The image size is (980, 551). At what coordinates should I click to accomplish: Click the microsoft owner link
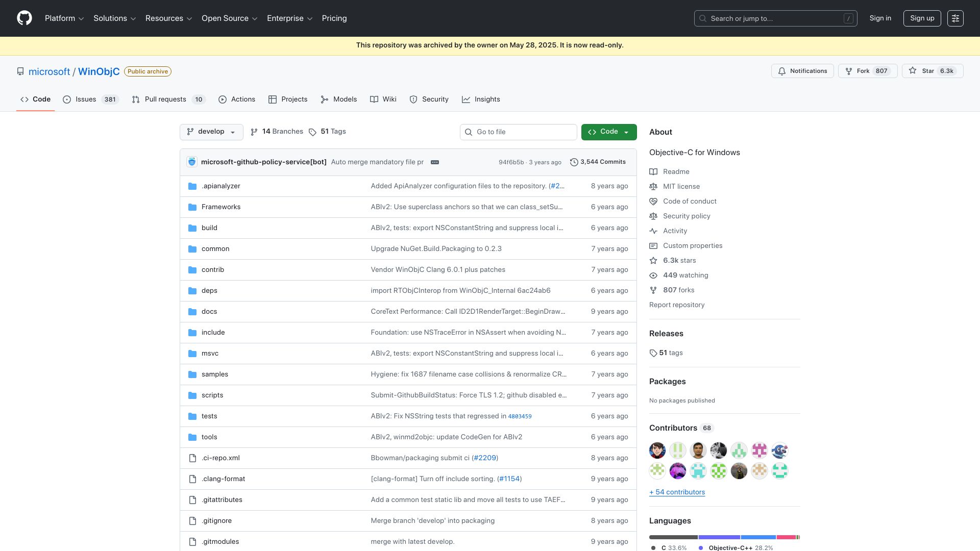(49, 71)
